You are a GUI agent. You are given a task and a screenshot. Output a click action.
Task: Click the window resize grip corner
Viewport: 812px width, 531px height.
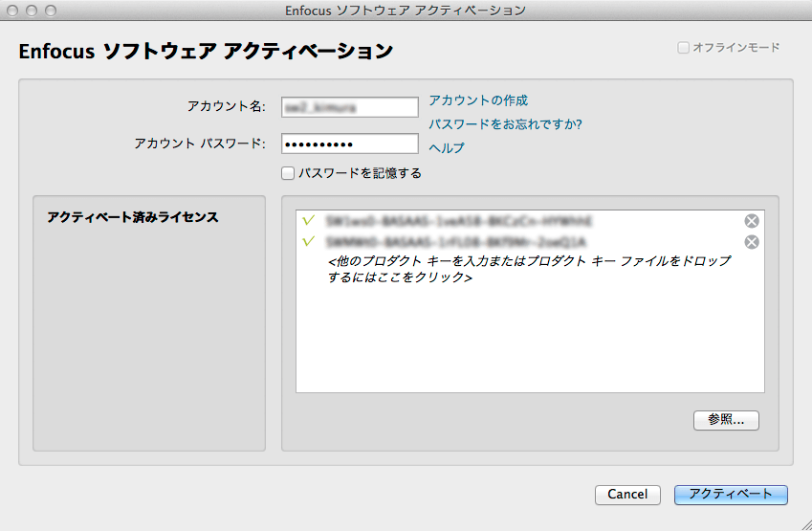[x=806, y=525]
